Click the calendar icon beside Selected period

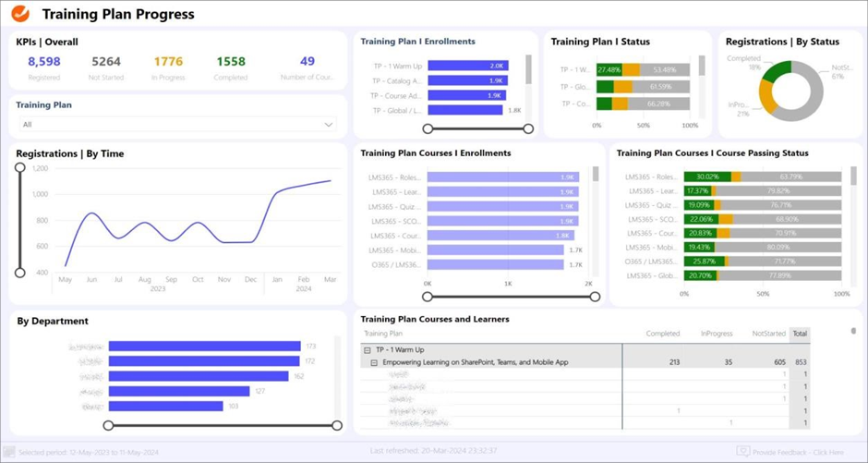(x=10, y=451)
